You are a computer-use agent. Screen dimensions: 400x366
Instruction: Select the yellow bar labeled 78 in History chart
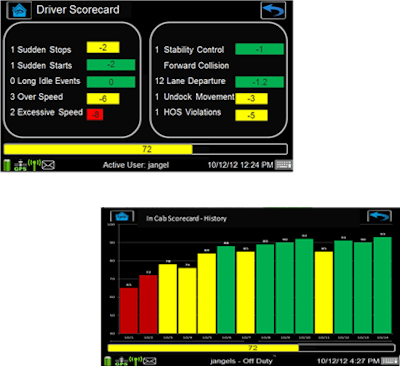(x=168, y=299)
